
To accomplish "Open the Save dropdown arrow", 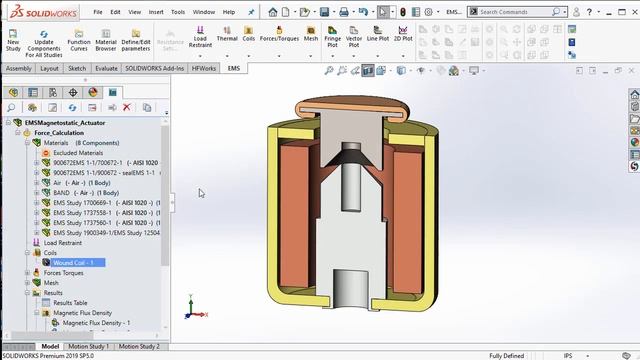I will [334, 12].
